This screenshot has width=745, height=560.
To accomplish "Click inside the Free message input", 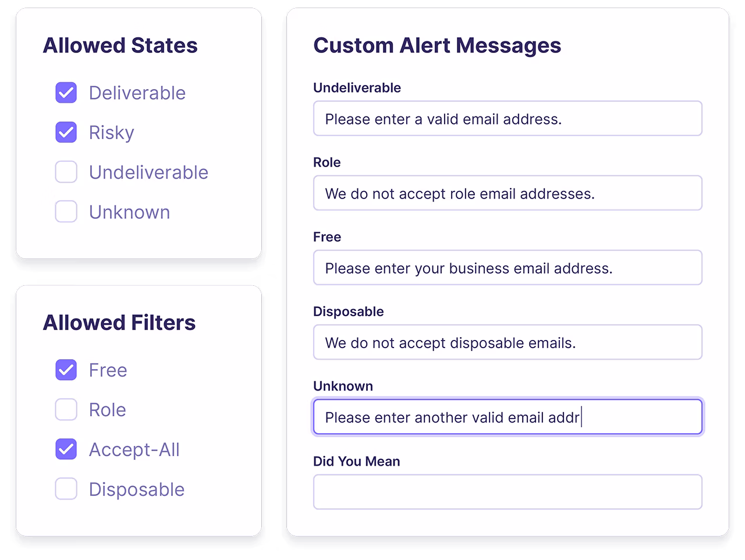I will coord(508,267).
